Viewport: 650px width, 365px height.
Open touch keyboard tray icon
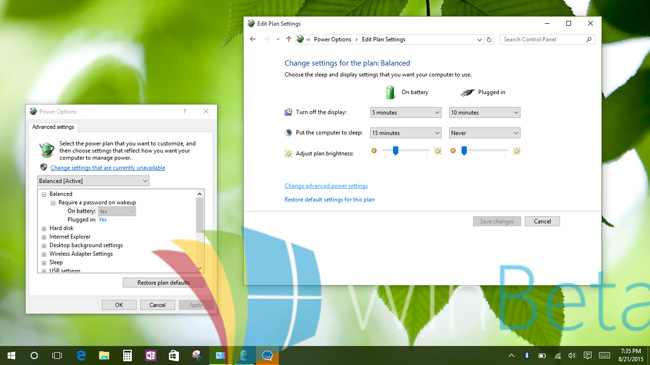[605, 355]
